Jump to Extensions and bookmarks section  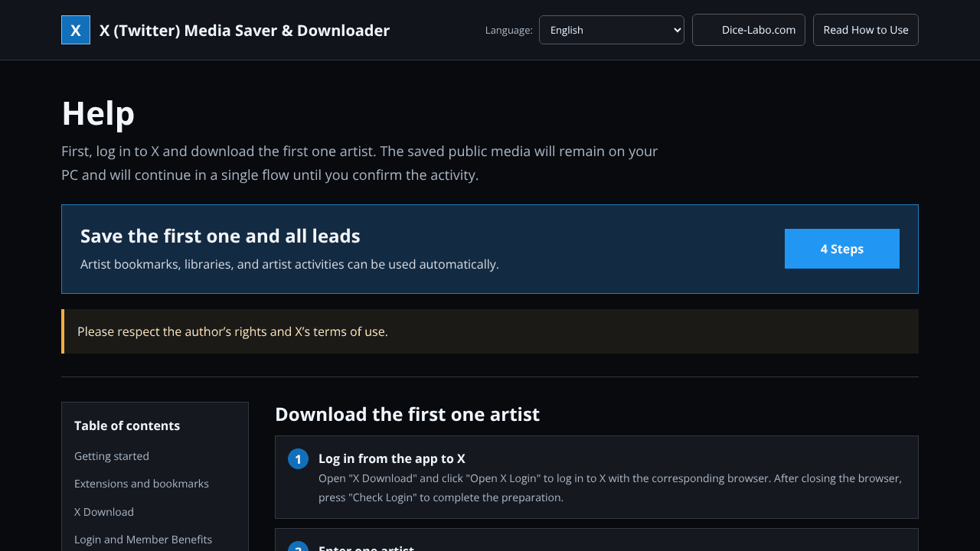142,484
